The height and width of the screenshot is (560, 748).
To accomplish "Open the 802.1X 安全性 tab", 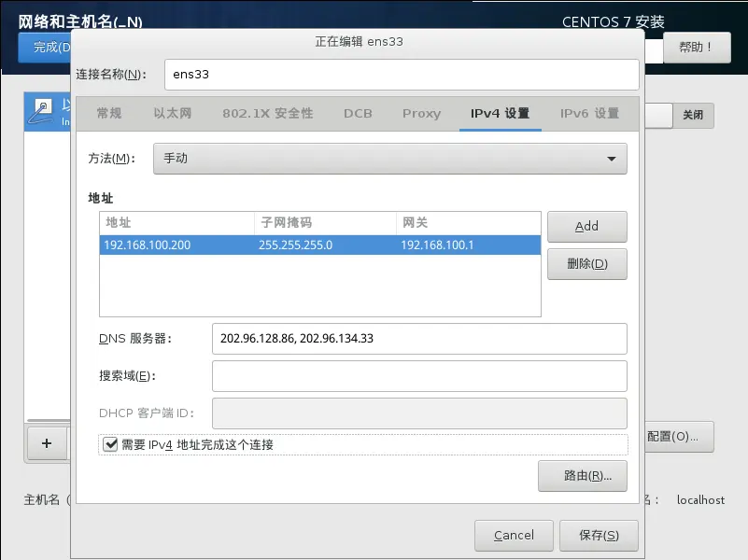I will point(268,114).
